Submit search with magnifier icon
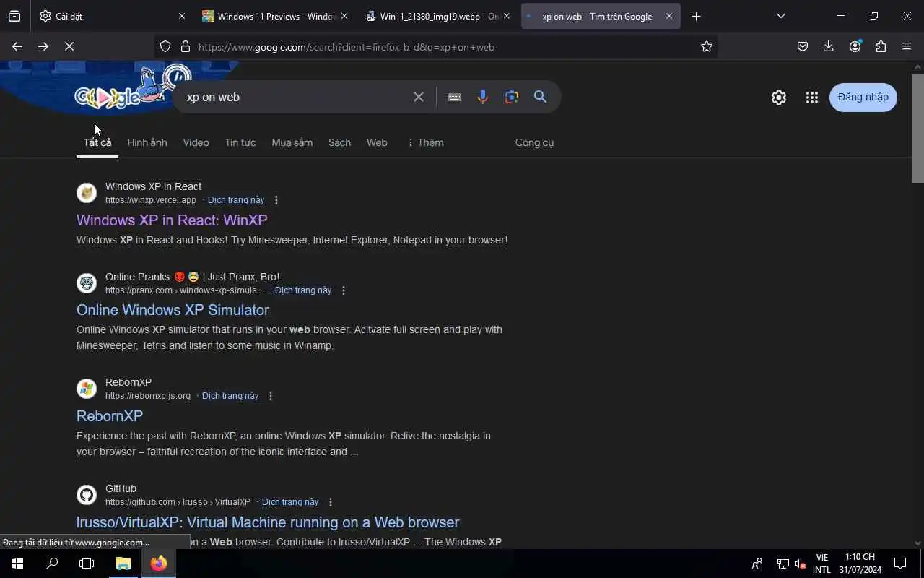The height and width of the screenshot is (578, 924). tap(540, 97)
